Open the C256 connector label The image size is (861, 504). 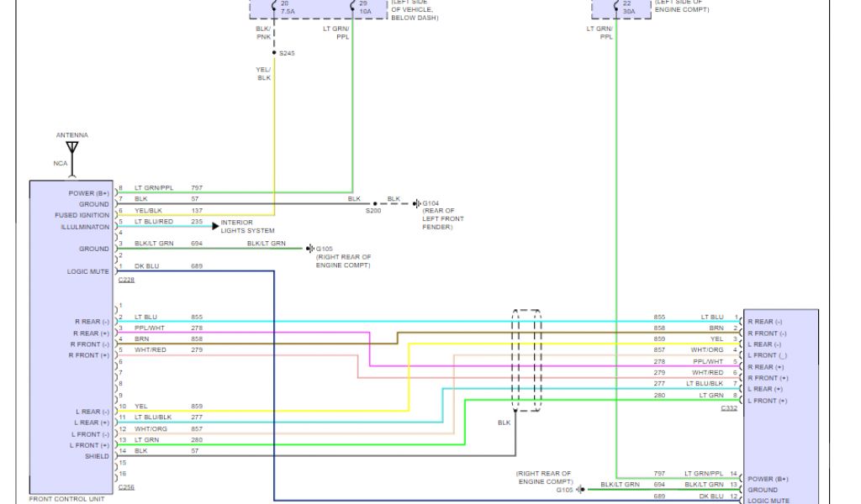point(126,486)
